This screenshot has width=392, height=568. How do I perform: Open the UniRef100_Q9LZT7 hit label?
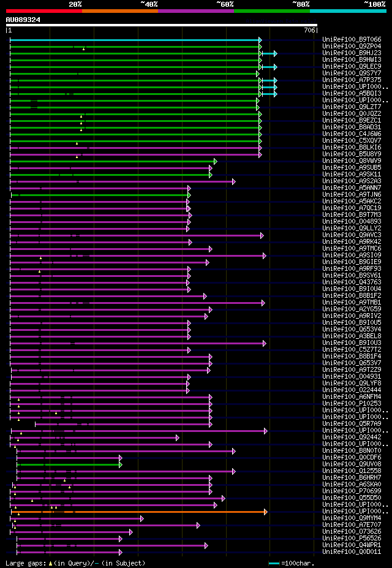pos(352,107)
